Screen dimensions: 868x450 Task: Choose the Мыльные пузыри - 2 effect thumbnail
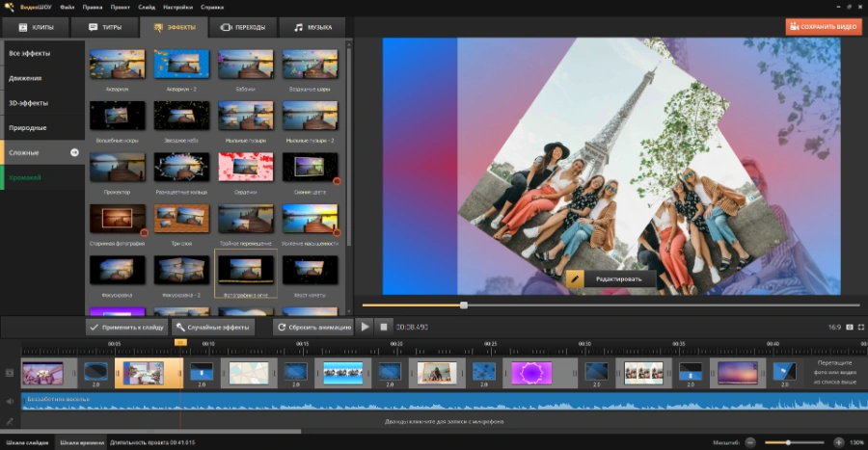[x=310, y=116]
